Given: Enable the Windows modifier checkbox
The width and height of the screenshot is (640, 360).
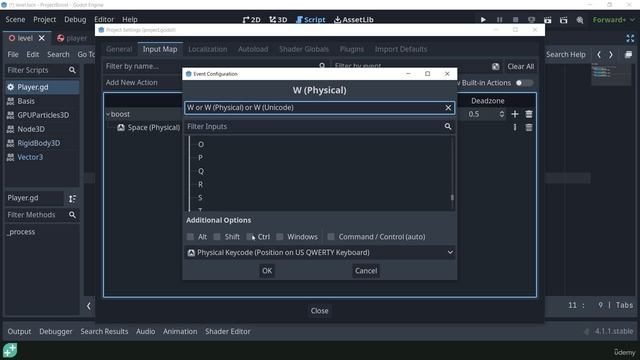Looking at the screenshot, I should [280, 237].
